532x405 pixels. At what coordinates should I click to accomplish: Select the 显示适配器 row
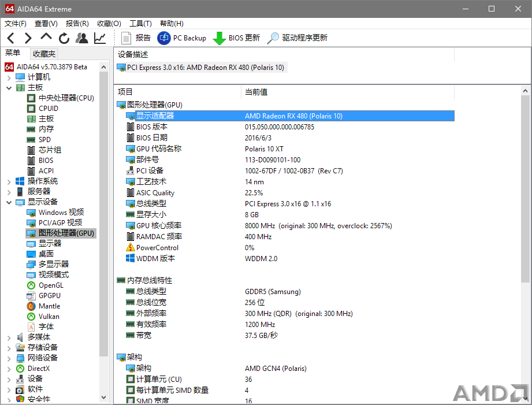[x=290, y=116]
